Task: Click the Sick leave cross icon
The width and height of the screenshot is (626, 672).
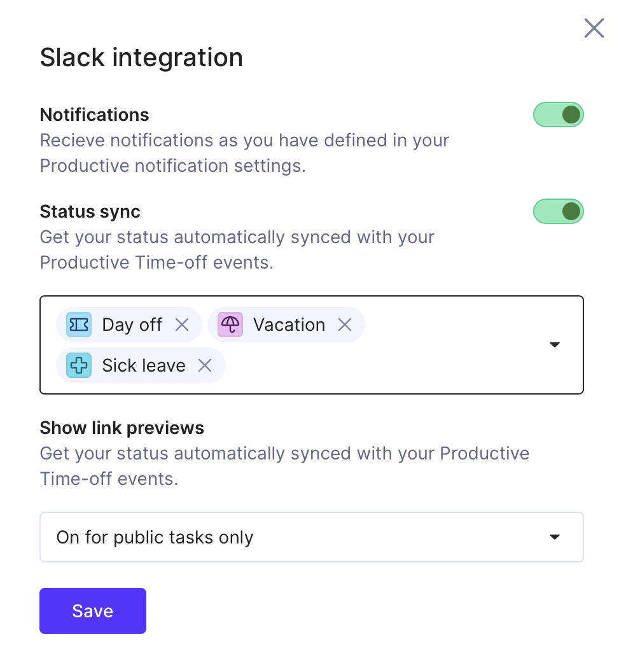Action: 79,365
